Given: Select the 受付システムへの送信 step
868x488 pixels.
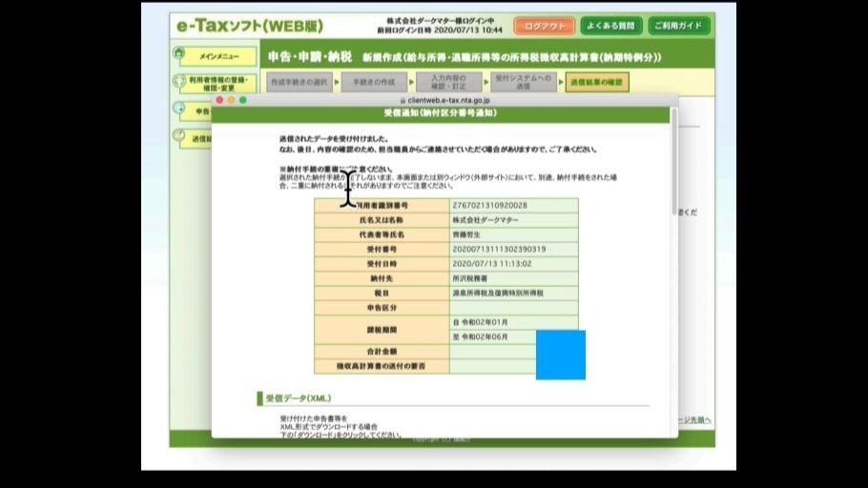Looking at the screenshot, I should [x=524, y=83].
